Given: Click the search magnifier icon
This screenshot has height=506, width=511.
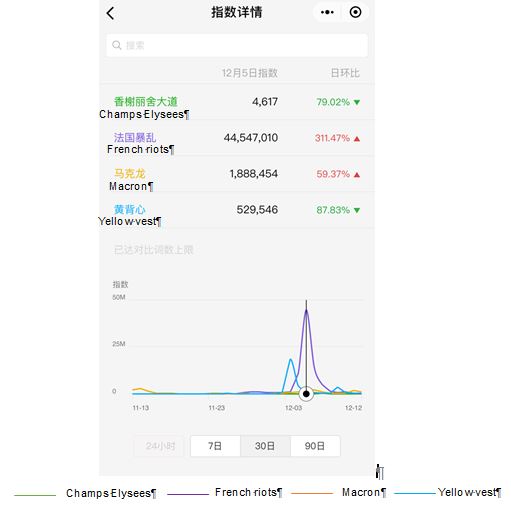Looking at the screenshot, I should click(116, 45).
